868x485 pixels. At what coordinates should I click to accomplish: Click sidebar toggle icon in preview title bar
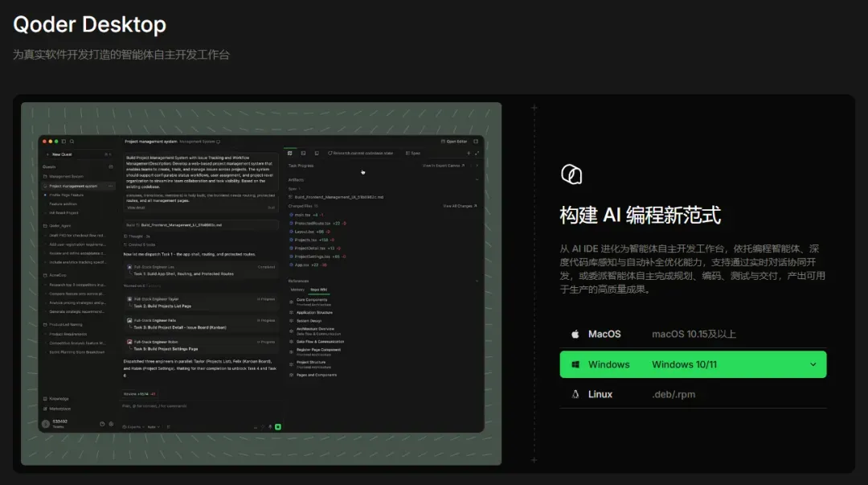click(x=63, y=142)
